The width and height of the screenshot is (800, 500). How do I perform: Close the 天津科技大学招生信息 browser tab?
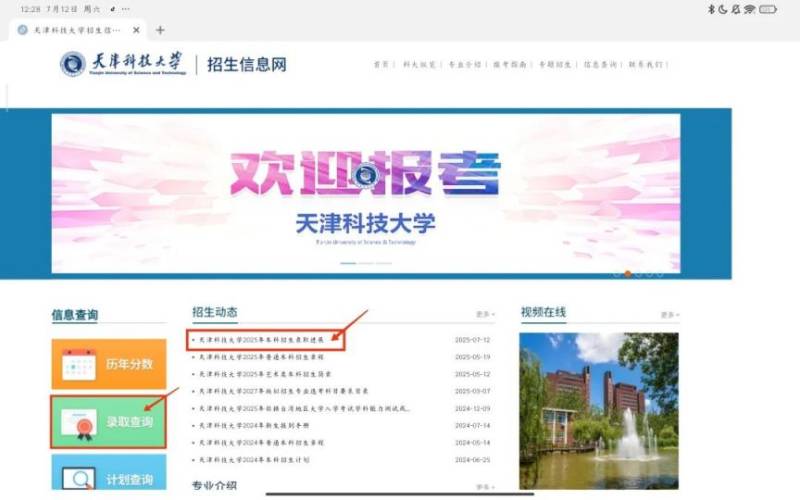(x=137, y=30)
